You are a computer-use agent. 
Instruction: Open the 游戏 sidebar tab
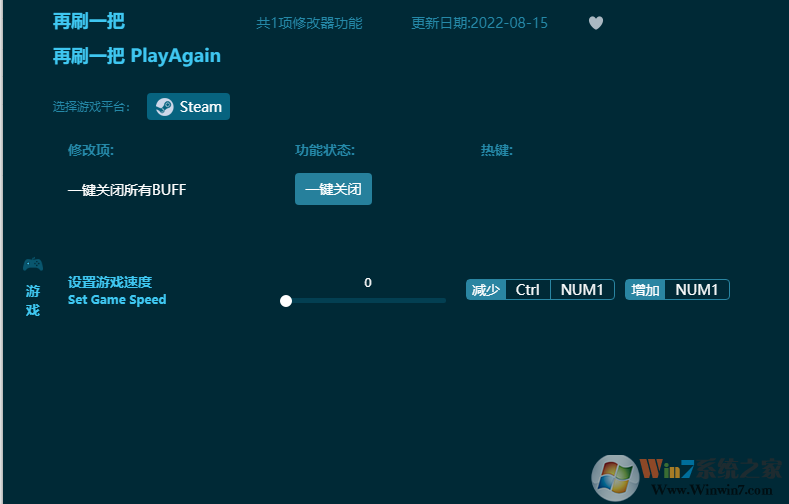point(33,287)
